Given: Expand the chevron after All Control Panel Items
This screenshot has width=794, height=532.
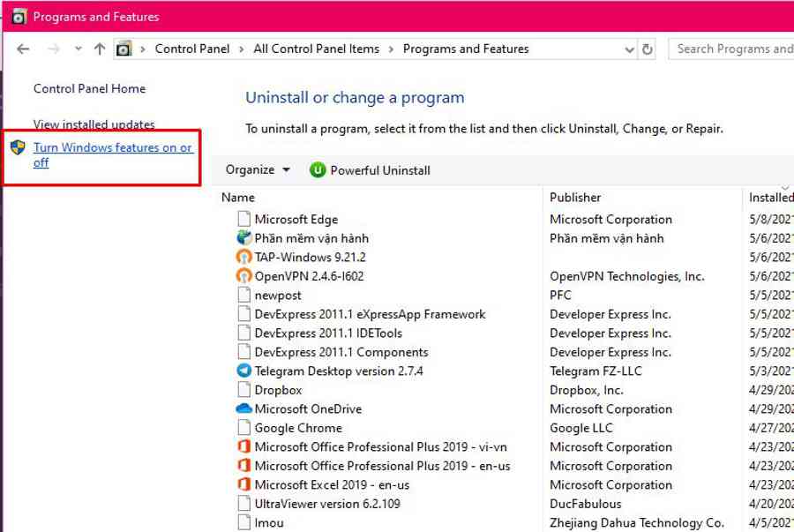Looking at the screenshot, I should (391, 49).
